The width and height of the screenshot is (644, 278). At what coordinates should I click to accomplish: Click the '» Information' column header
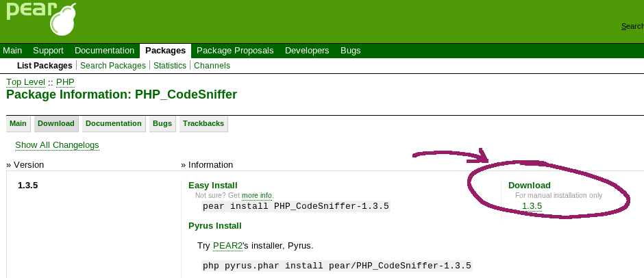tap(207, 165)
